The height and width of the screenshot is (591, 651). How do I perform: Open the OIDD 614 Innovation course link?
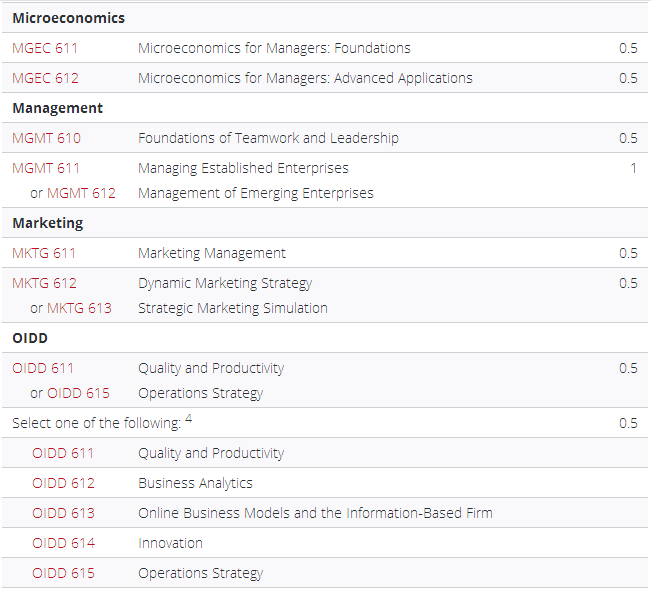(63, 543)
